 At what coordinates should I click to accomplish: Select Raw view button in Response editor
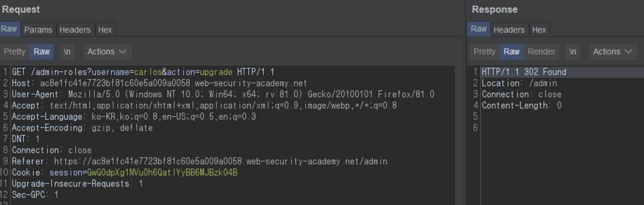(512, 52)
